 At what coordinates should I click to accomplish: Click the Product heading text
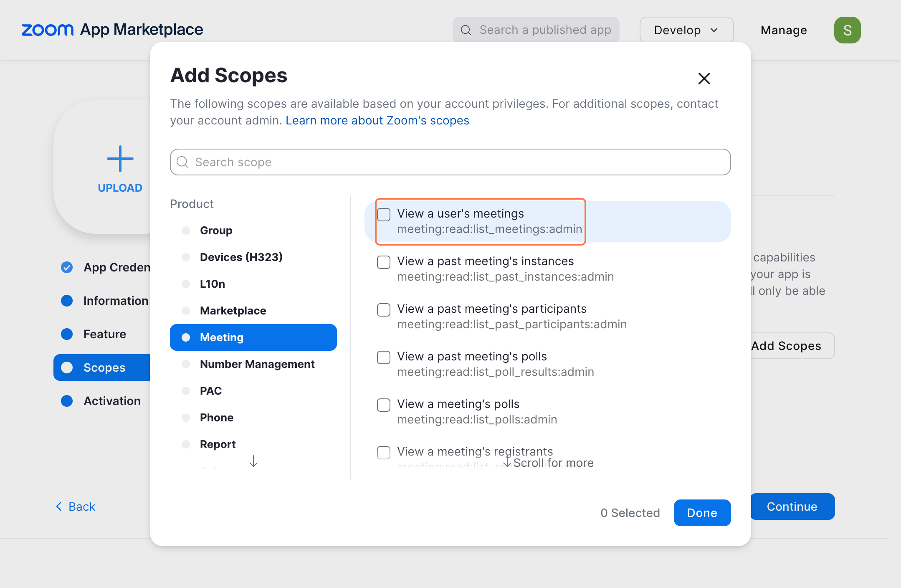pos(192,204)
